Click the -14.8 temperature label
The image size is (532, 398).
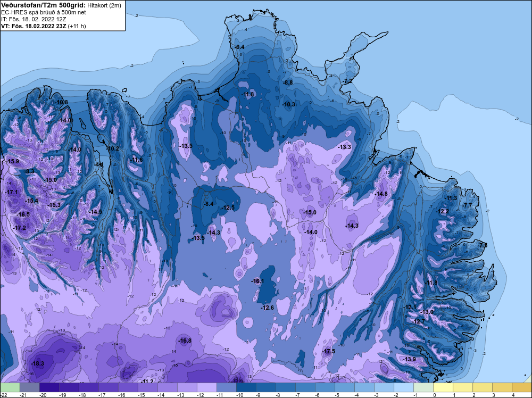click(x=381, y=194)
